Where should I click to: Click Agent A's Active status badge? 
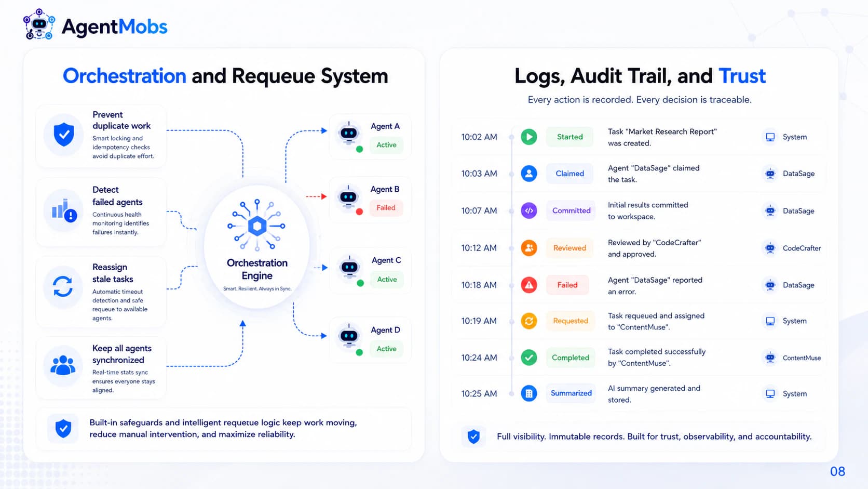point(386,145)
